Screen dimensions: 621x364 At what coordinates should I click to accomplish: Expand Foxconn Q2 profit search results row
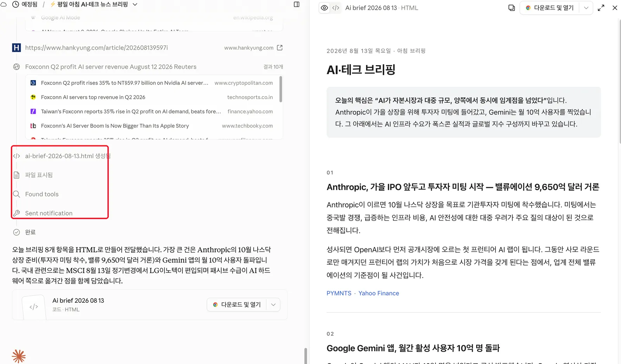(x=147, y=67)
